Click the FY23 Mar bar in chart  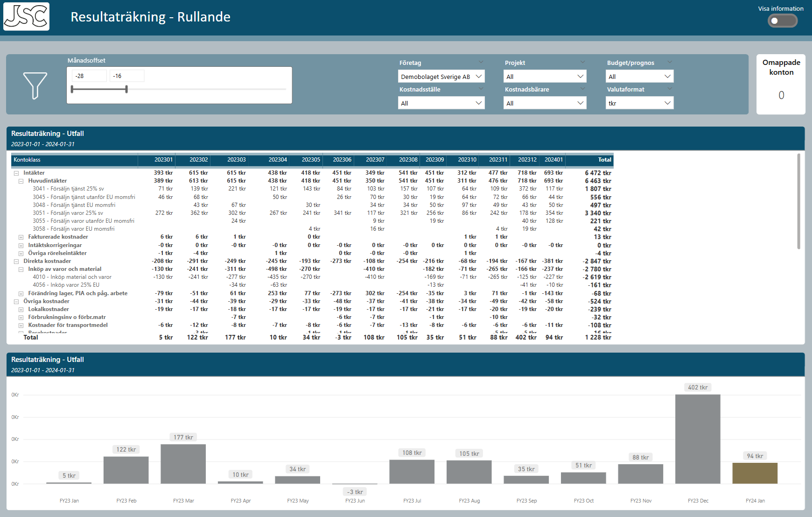point(183,464)
